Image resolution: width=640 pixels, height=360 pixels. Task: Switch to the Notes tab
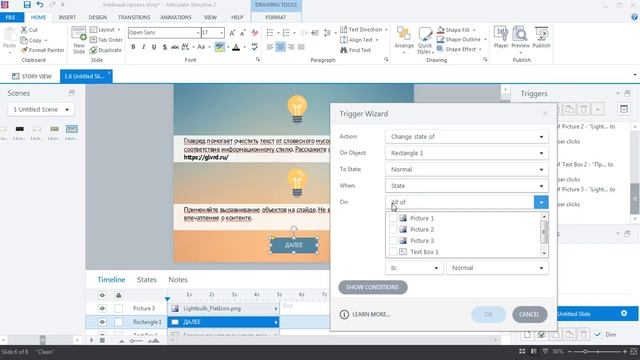point(178,280)
